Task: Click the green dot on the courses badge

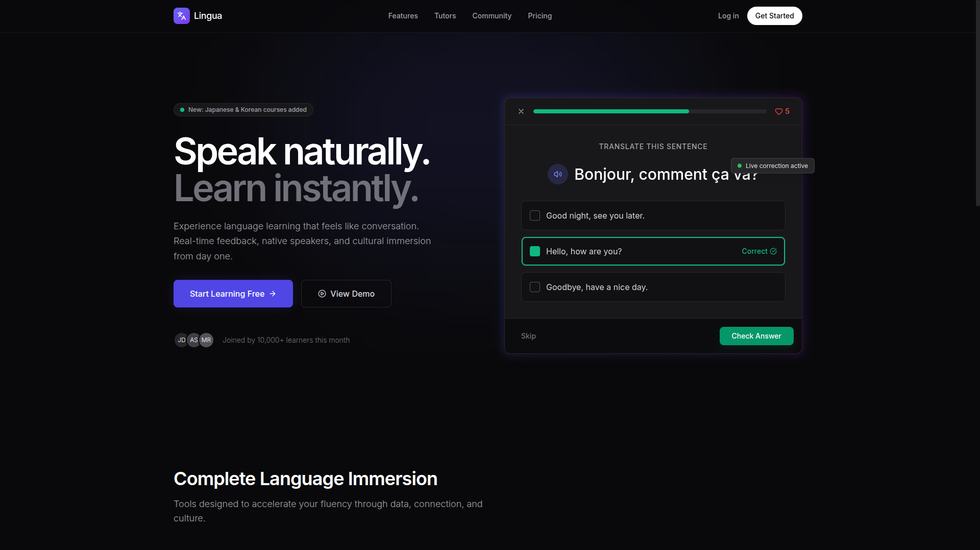Action: pyautogui.click(x=182, y=110)
